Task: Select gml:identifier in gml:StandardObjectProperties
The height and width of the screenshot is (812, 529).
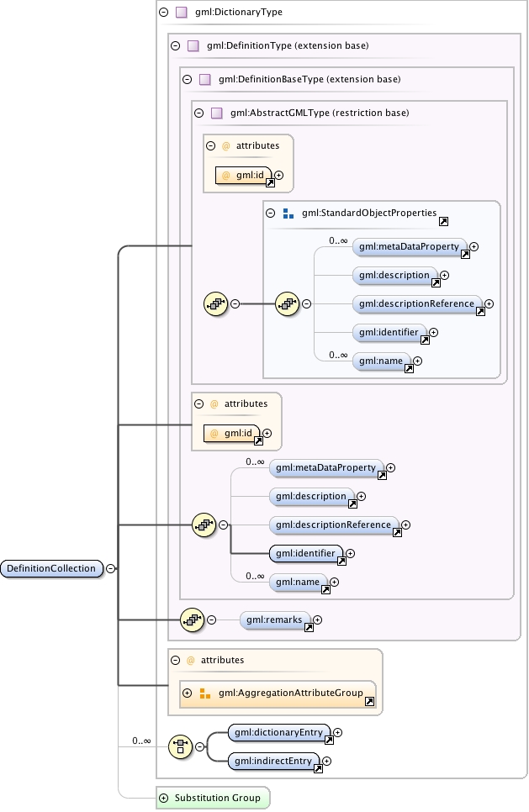Action: click(389, 333)
